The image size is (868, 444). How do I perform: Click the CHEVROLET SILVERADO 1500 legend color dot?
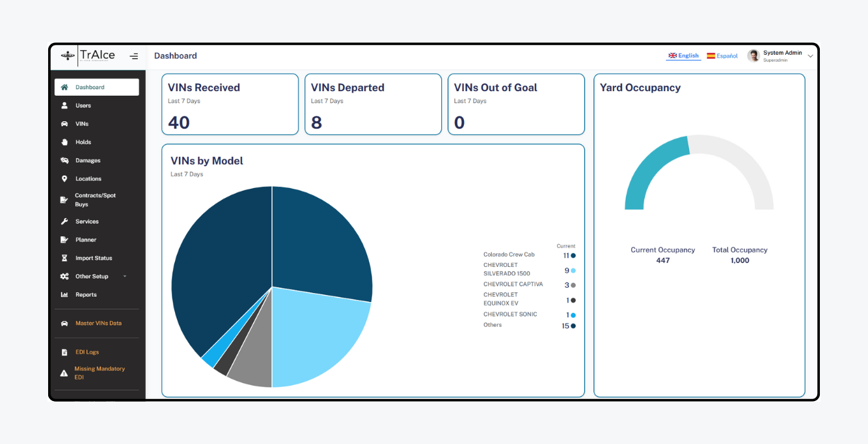coord(573,270)
